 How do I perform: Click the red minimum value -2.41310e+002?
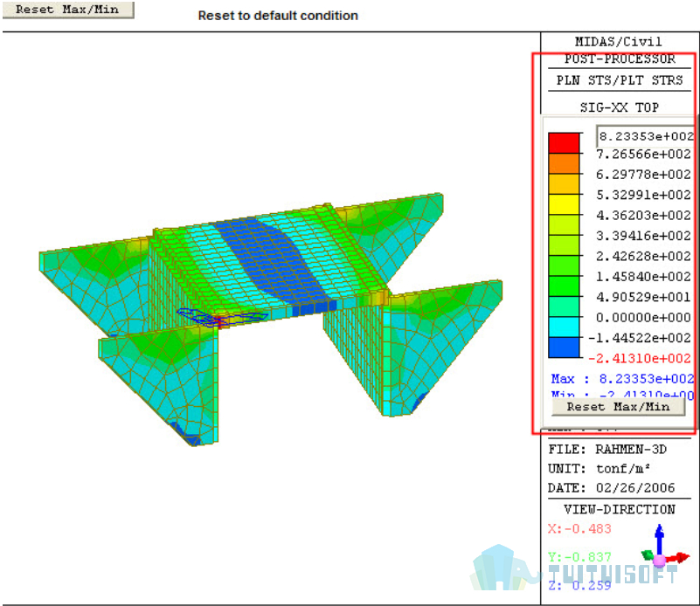pos(640,359)
